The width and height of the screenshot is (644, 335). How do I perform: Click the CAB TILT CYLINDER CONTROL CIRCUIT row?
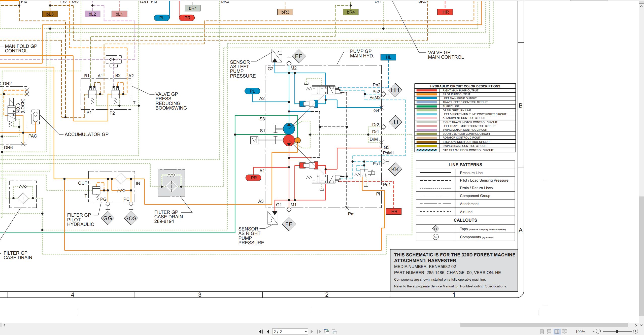465,150
